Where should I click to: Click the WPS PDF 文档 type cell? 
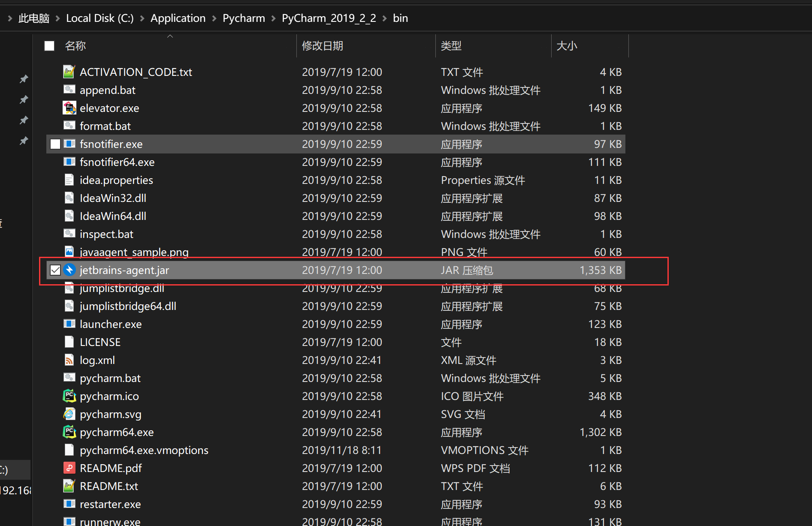pos(476,468)
